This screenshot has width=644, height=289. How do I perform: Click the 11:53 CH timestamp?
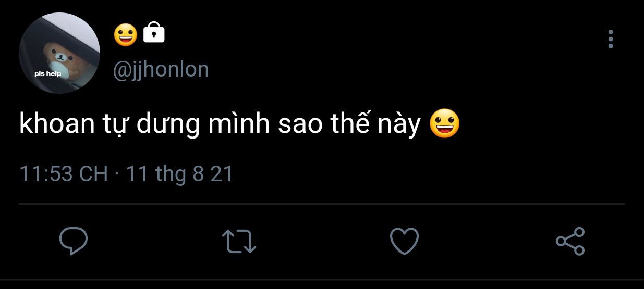coord(63,174)
